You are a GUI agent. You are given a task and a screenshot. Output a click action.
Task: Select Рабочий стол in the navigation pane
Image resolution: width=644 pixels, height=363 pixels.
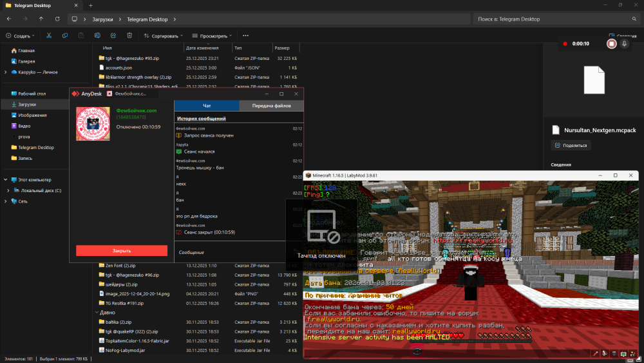point(29,93)
